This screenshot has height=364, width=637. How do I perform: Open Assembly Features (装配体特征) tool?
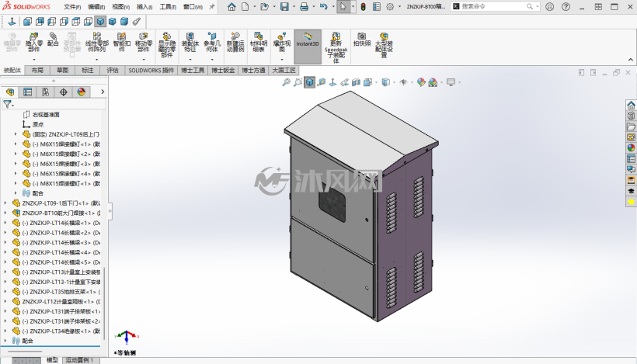pos(190,42)
